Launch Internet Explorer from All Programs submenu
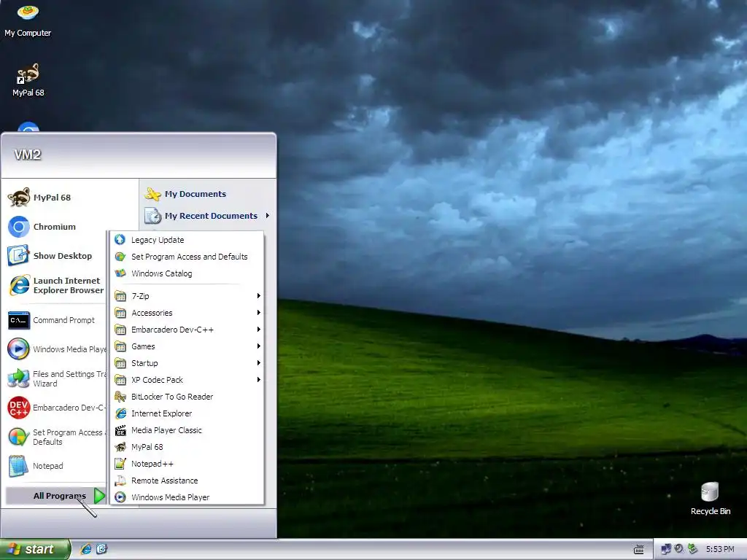 [x=187, y=413]
